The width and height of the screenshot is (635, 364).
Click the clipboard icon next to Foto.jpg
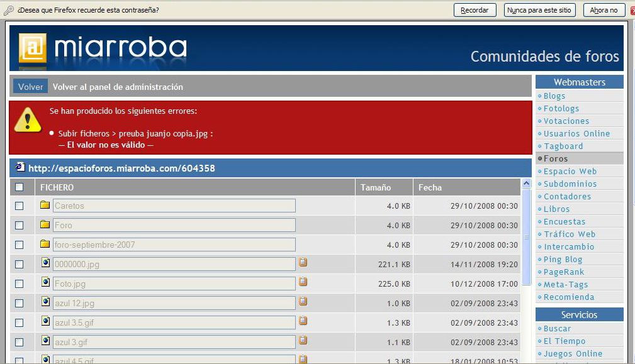(303, 282)
